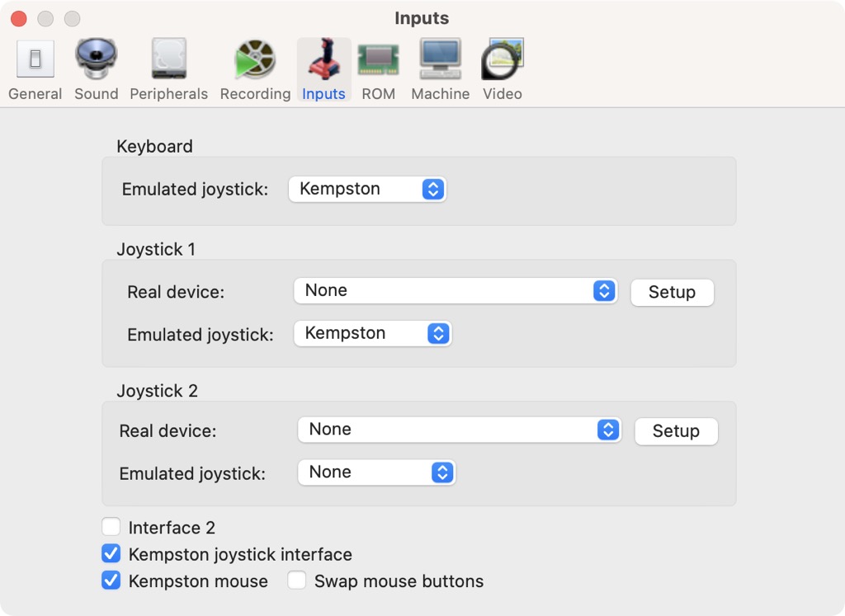Expand the Keyboard emulated joystick dropdown

point(367,189)
